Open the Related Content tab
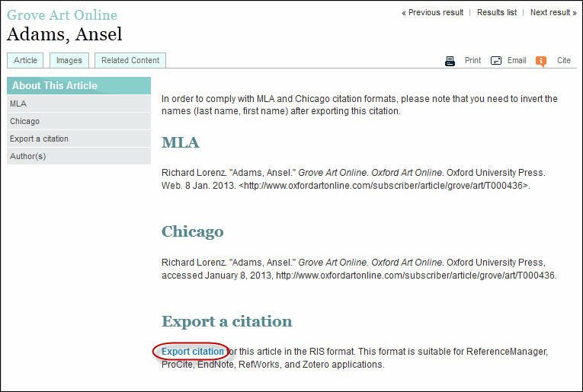583x392 pixels. click(130, 60)
